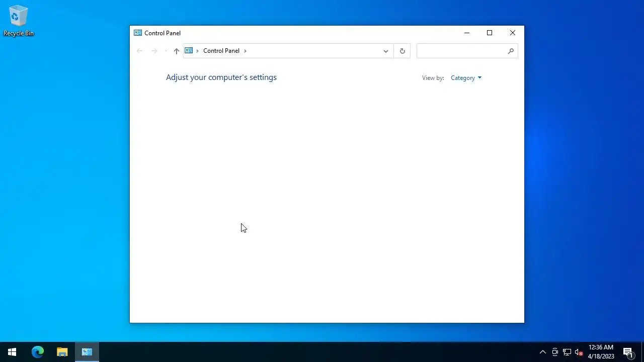
Task: Open the View by Category dropdown
Action: pos(466,78)
